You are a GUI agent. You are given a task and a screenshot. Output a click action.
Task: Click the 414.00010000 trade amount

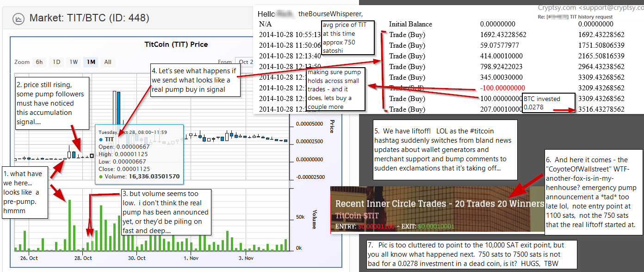coord(502,56)
